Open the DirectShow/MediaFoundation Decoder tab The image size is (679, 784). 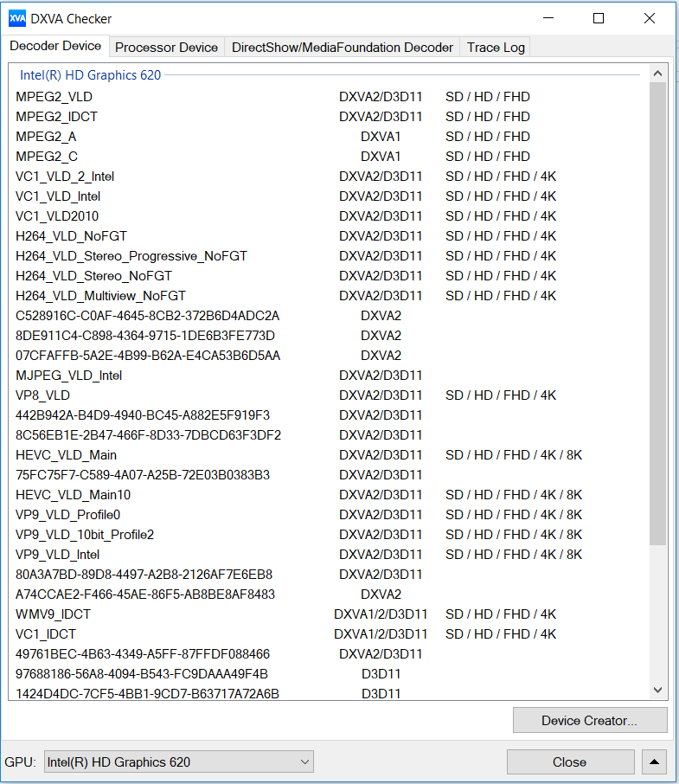point(343,48)
